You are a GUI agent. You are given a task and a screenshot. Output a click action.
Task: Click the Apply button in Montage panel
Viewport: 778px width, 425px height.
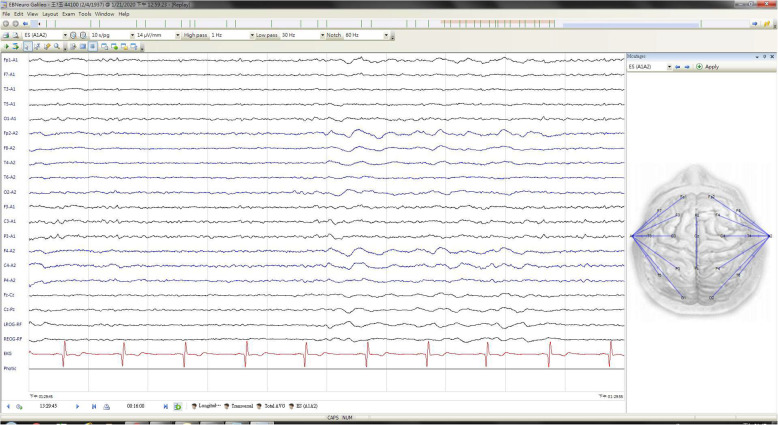point(708,66)
